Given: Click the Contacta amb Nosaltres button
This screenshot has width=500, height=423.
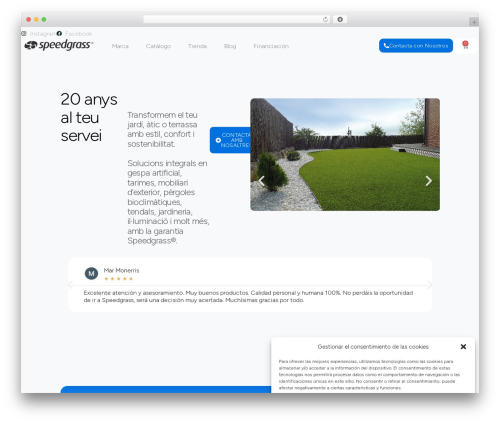Looking at the screenshot, I should (x=230, y=140).
